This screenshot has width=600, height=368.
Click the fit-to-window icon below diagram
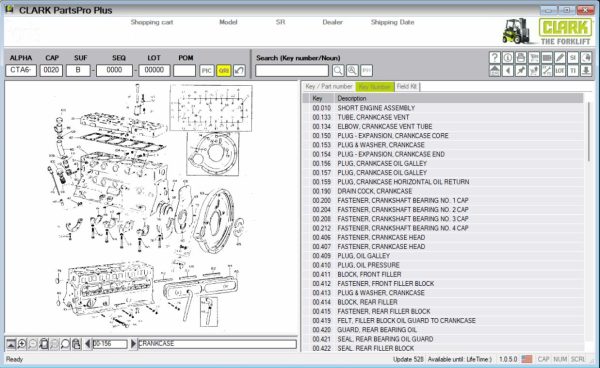point(44,344)
